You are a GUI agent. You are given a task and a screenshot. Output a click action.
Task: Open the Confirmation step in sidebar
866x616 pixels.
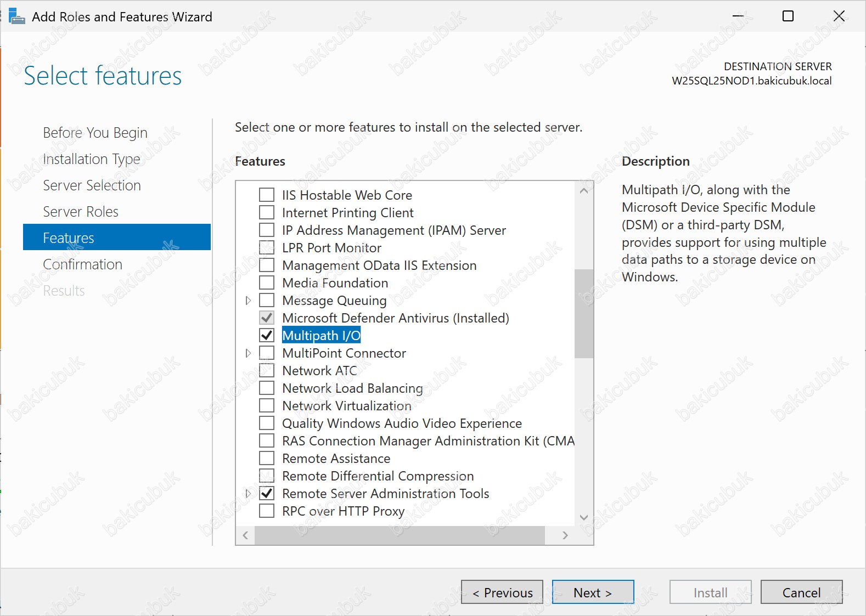(x=82, y=264)
